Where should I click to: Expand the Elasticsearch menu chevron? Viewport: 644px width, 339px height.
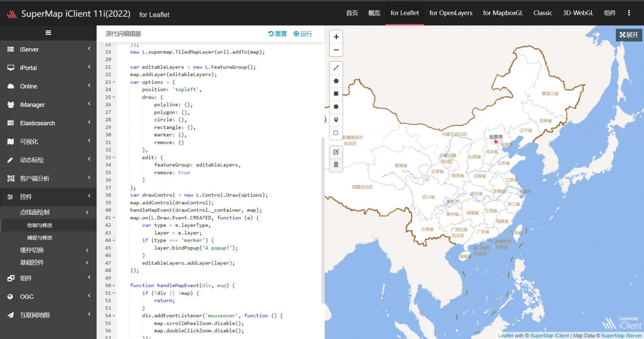click(89, 123)
